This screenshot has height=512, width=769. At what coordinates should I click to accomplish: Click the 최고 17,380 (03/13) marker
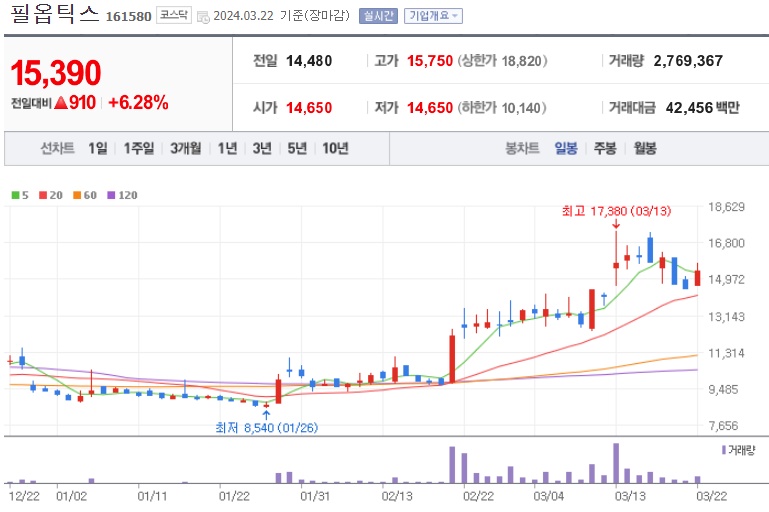click(x=616, y=211)
